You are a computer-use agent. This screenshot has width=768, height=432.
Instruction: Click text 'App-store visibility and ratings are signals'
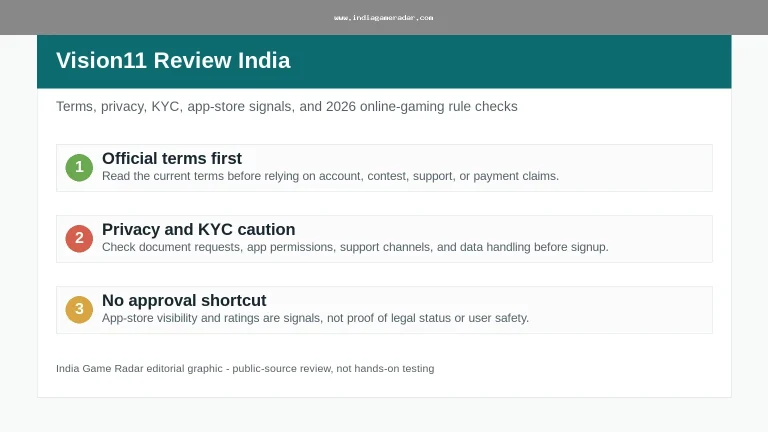[212, 318]
